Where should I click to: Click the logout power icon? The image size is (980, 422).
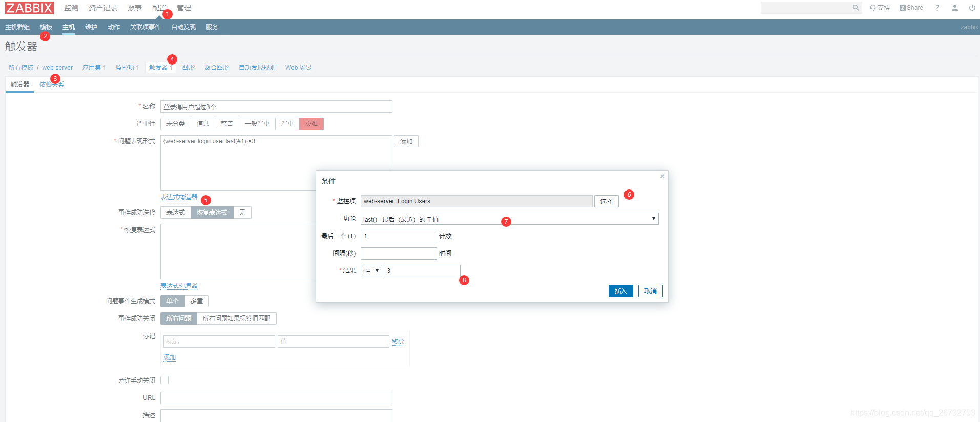[972, 8]
